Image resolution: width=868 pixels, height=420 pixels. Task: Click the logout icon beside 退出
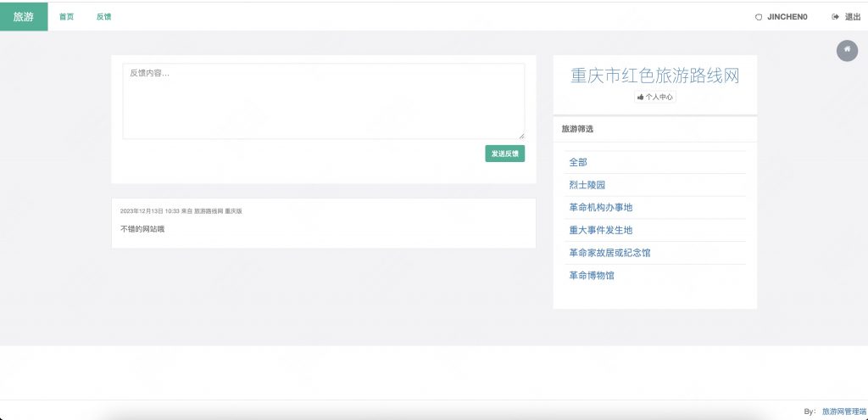coord(835,17)
